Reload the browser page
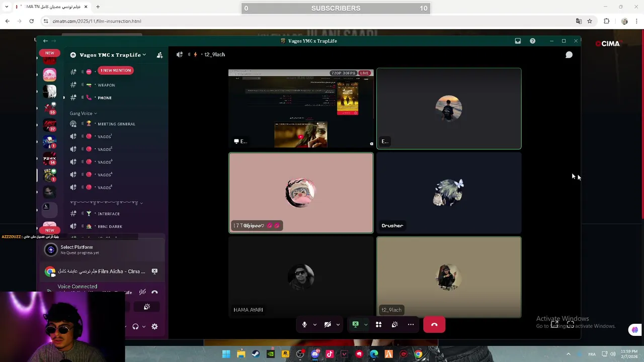Screen dimensions: 644x362 click(x=31, y=21)
